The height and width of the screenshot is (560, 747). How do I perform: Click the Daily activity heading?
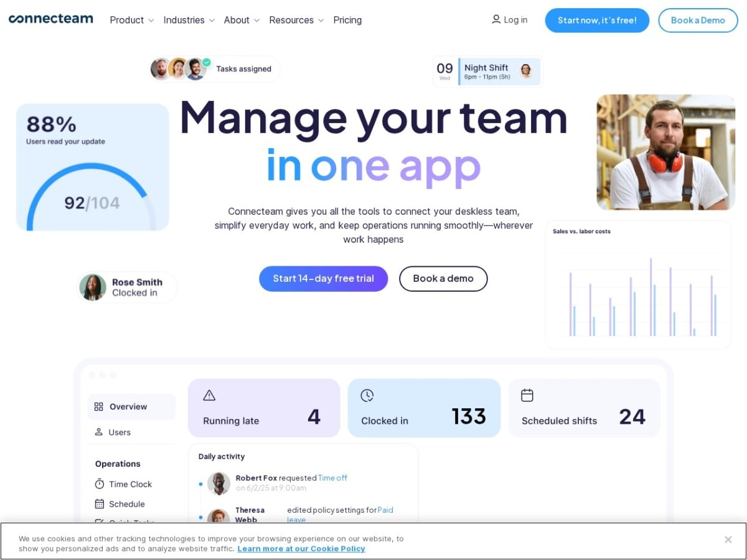coord(222,456)
